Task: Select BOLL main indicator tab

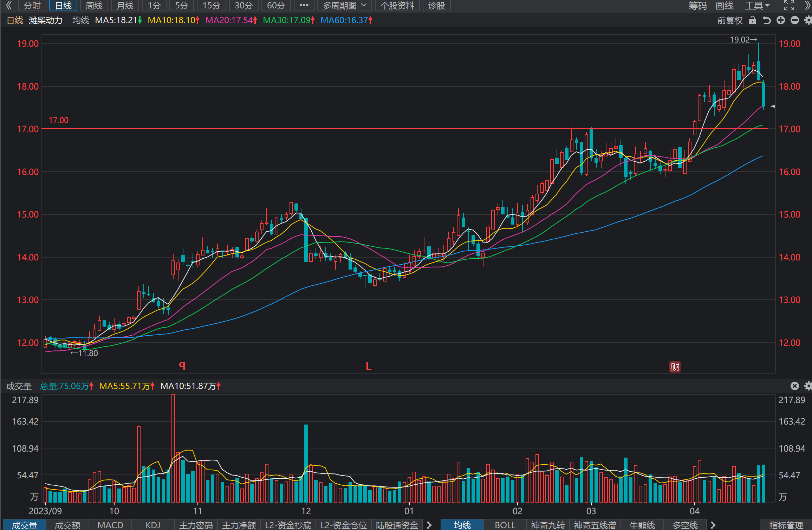Action: [505, 525]
